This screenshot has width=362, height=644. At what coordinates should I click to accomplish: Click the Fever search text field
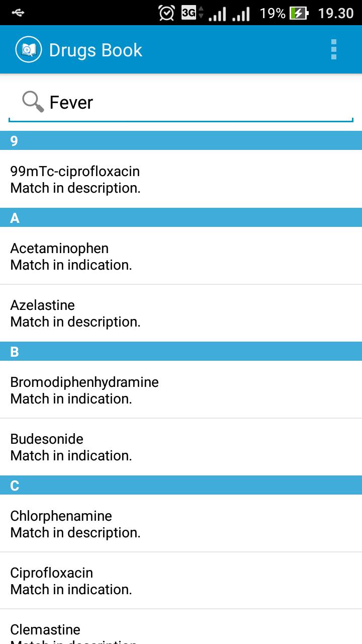click(x=196, y=103)
